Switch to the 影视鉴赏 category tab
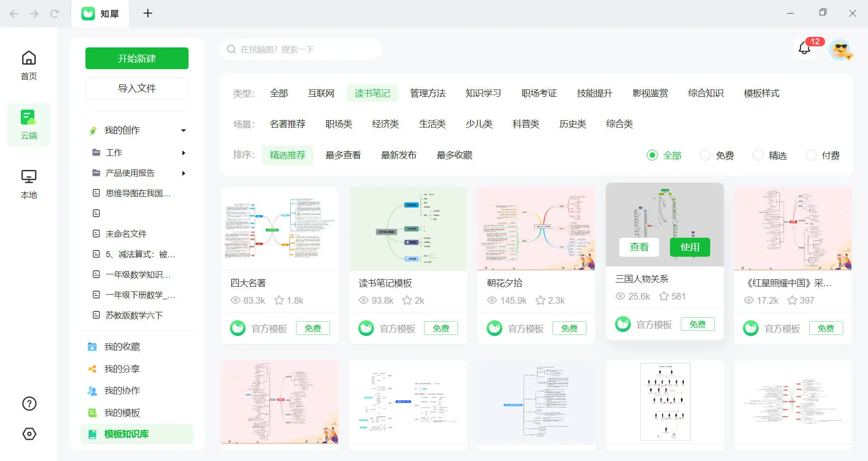Image resolution: width=868 pixels, height=461 pixels. click(650, 93)
